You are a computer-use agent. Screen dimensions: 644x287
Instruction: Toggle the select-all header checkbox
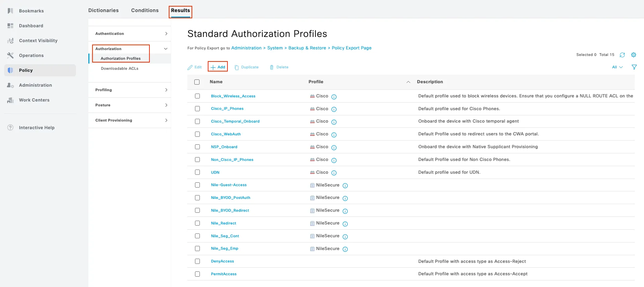(197, 82)
